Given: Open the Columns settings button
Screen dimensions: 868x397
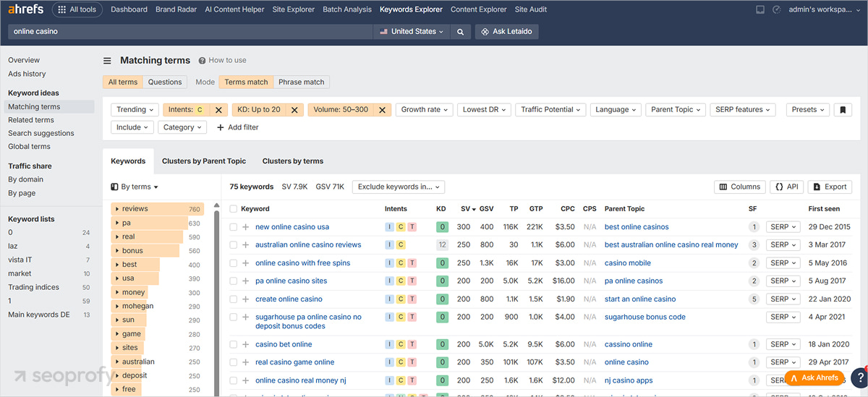Looking at the screenshot, I should tap(739, 187).
